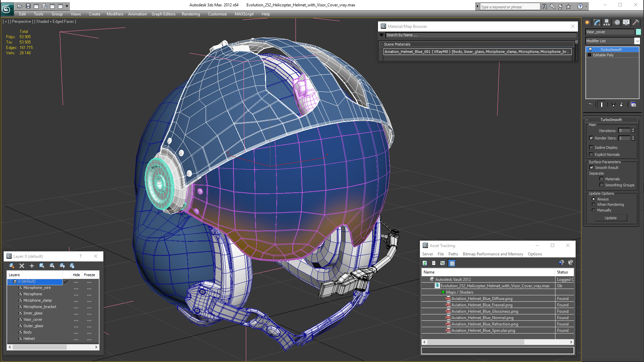Viewport: 644px width, 362px height.
Task: Open the Utilities hammer panel tab
Action: [636, 22]
